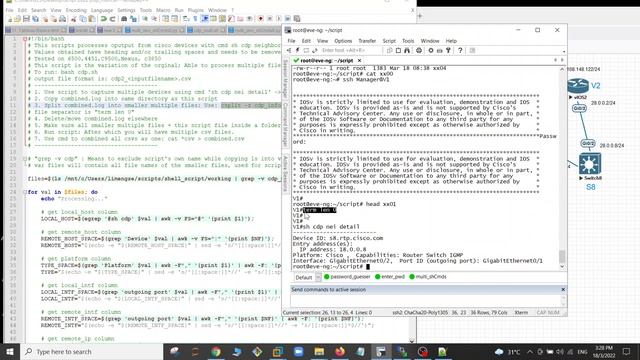This screenshot has width=640, height=360.
Task: Click the Paste icon in Notepad++ toolbar
Action: click(x=92, y=19)
